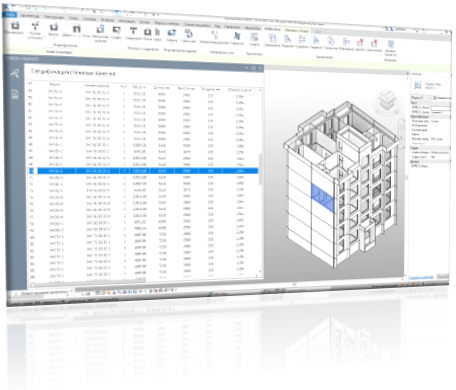Click the Наименование column header
Image resolution: width=456 pixels, height=390 pixels.
97,85
